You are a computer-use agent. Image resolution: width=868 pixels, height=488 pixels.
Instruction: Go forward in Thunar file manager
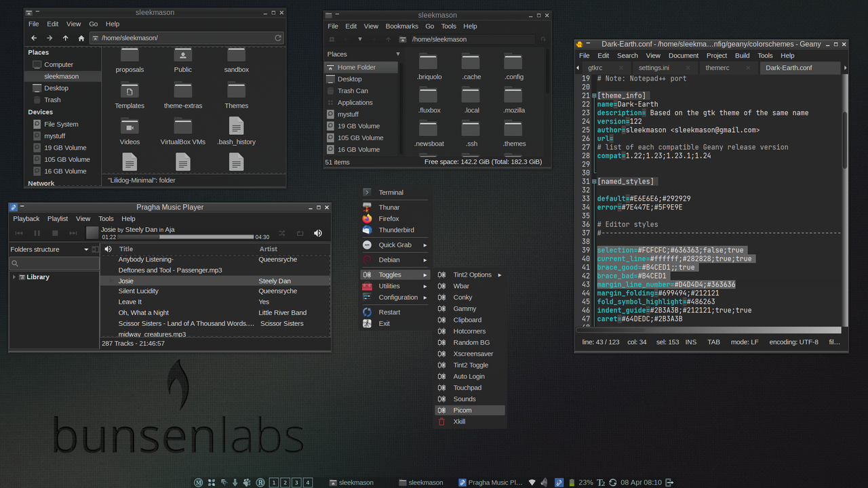[50, 38]
